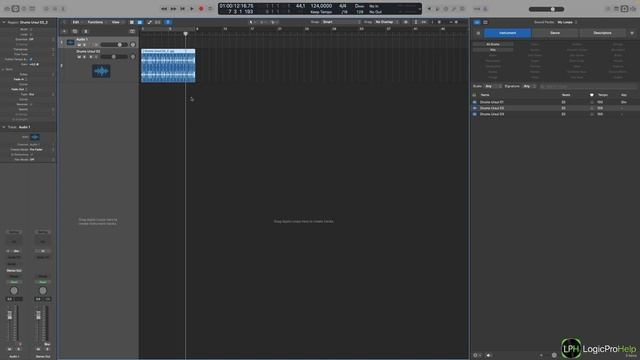The width and height of the screenshot is (640, 360).
Task: Select the Descriptors tab in Loop Browser
Action: tap(602, 33)
